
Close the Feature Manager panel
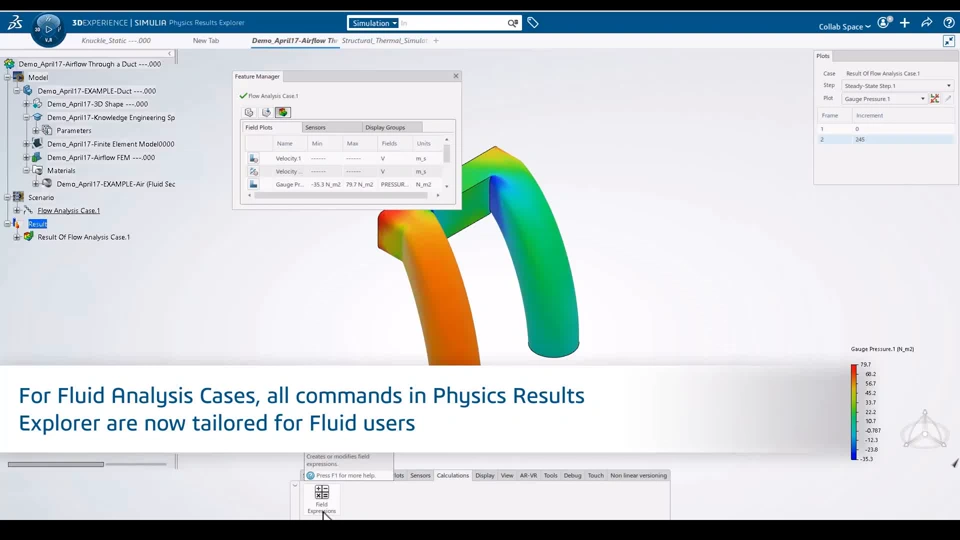[456, 76]
